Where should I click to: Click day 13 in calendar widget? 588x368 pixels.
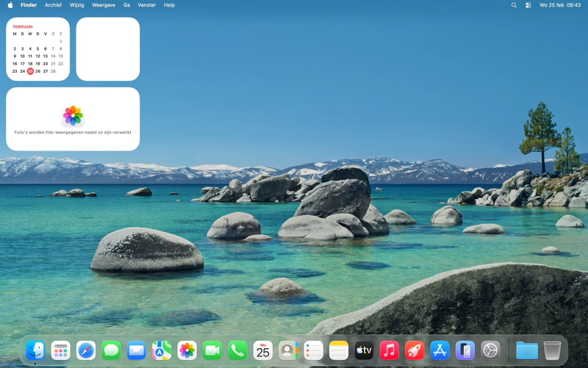[x=46, y=57]
